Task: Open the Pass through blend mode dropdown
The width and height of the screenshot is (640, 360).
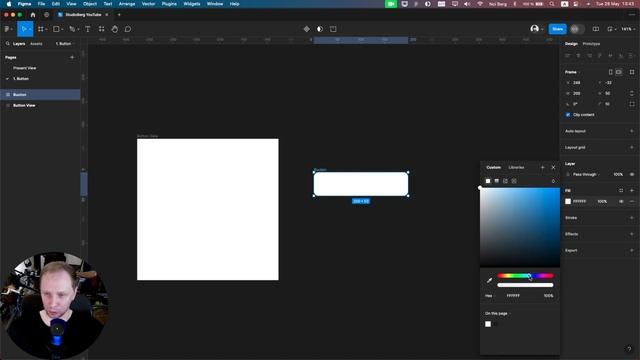Action: click(587, 174)
